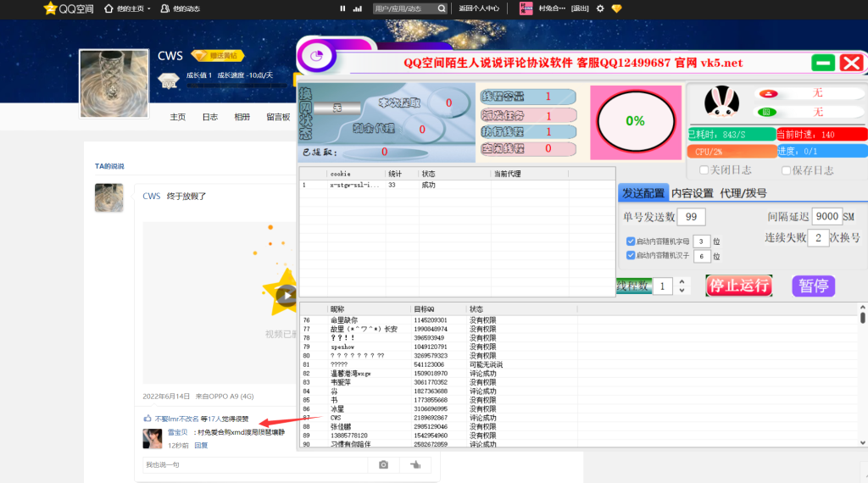The height and width of the screenshot is (483, 868).
Task: Uncheck 启动内容随机字母 option
Action: coord(631,241)
